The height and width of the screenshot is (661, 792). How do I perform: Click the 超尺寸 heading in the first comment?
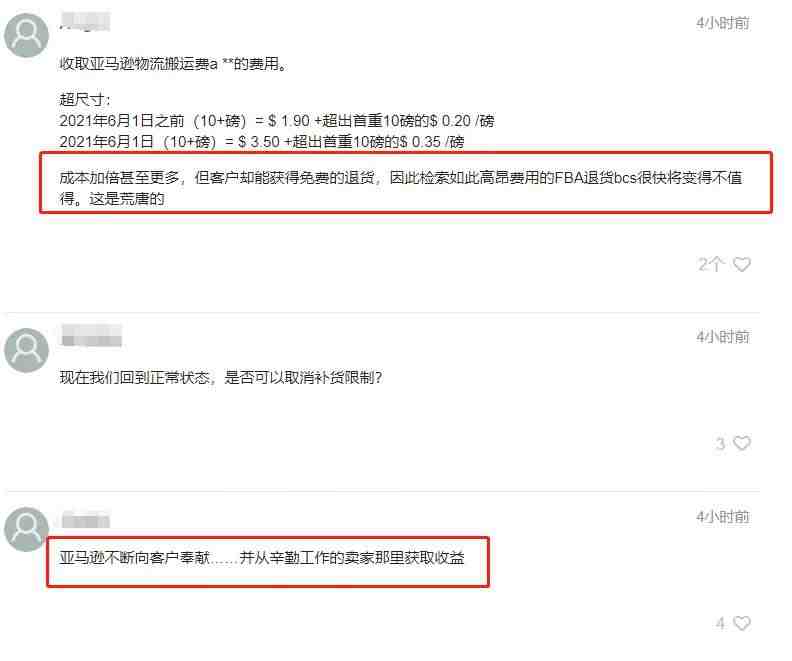(84, 99)
